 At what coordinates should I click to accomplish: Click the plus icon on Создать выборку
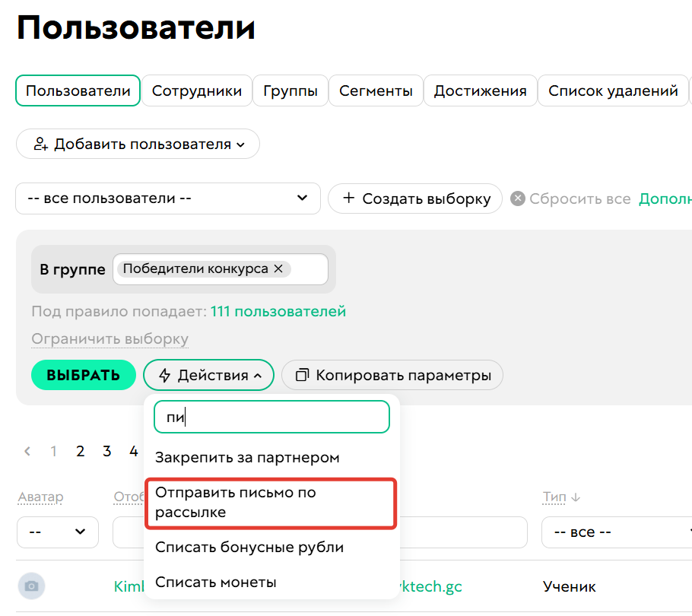(349, 198)
